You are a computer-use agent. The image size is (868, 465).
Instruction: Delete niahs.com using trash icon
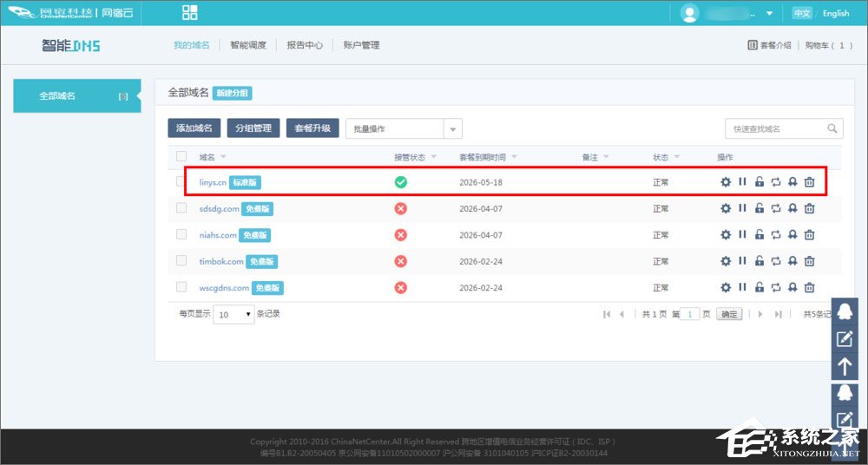point(809,235)
